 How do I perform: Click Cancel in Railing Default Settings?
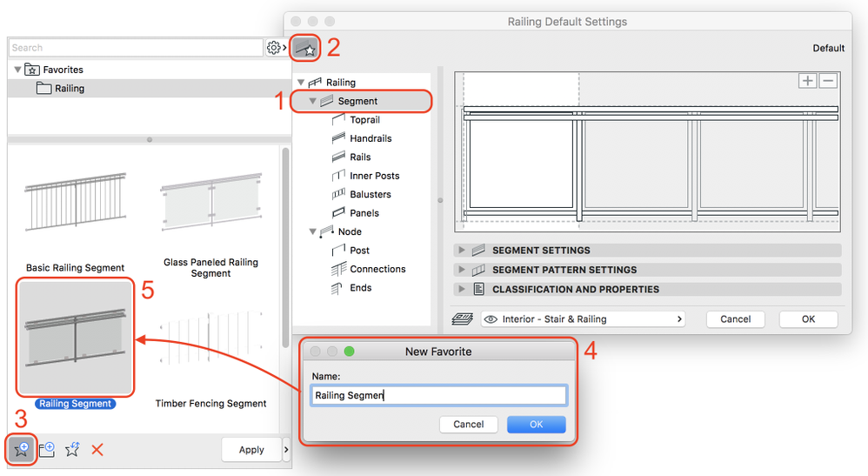click(735, 319)
